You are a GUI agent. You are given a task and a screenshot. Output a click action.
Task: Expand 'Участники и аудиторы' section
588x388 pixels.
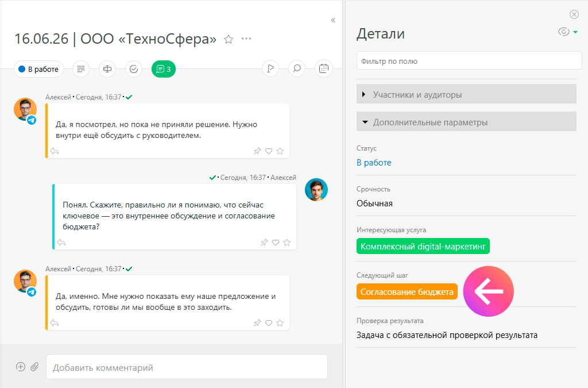pyautogui.click(x=466, y=94)
